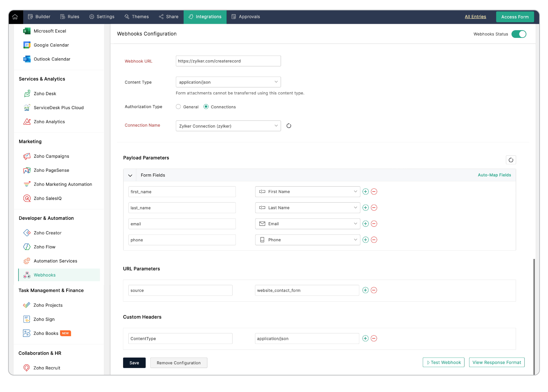Open the Zoho Flow integration

pos(44,247)
